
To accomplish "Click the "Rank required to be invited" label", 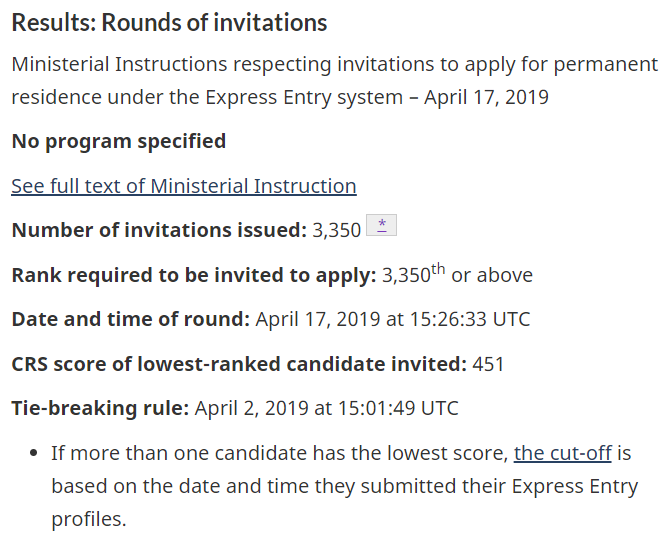I will (193, 275).
